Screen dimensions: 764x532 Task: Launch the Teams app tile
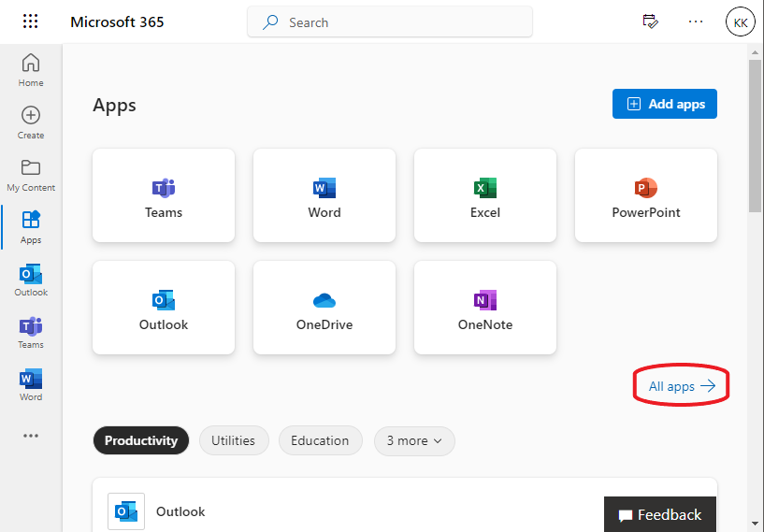pyautogui.click(x=164, y=195)
